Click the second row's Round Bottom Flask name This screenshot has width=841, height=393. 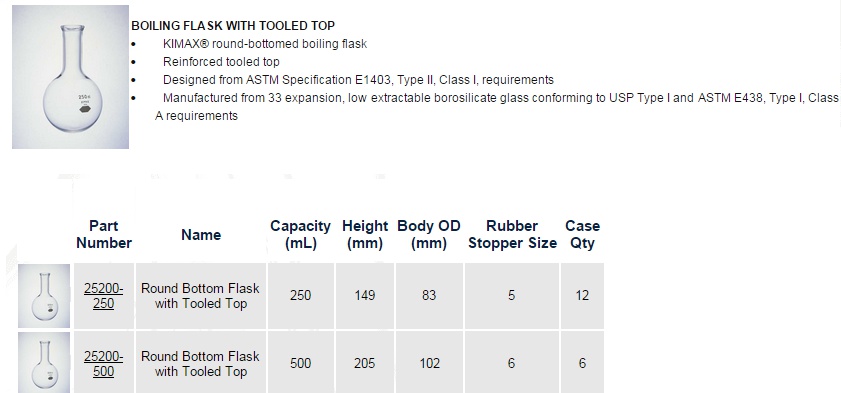click(x=201, y=364)
